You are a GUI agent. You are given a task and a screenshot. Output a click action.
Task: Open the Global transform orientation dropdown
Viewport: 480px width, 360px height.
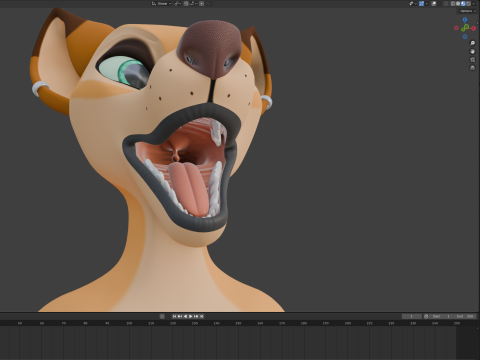pyautogui.click(x=161, y=3)
